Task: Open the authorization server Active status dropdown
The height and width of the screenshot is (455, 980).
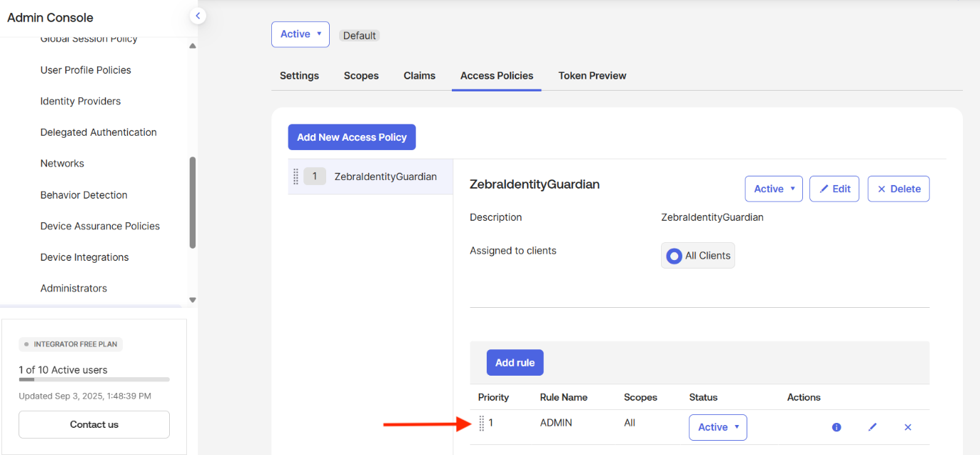Action: coord(300,34)
